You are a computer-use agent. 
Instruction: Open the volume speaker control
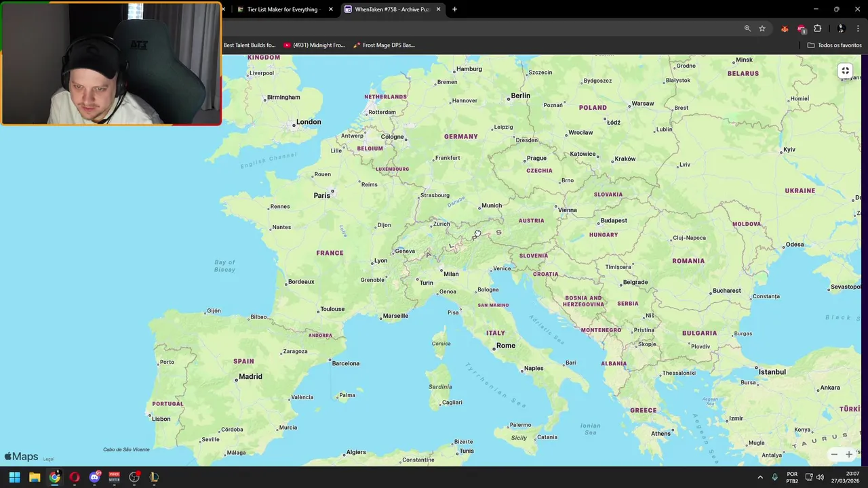tap(820, 477)
